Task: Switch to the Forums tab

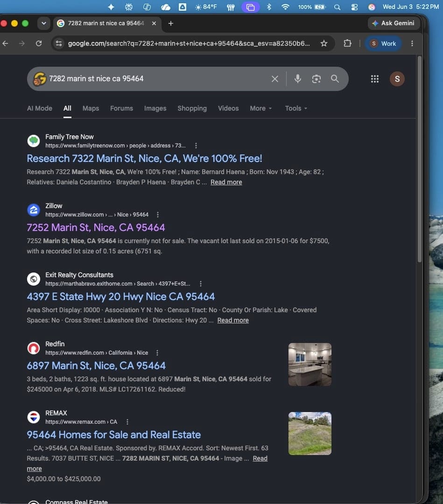Action: 121,109
